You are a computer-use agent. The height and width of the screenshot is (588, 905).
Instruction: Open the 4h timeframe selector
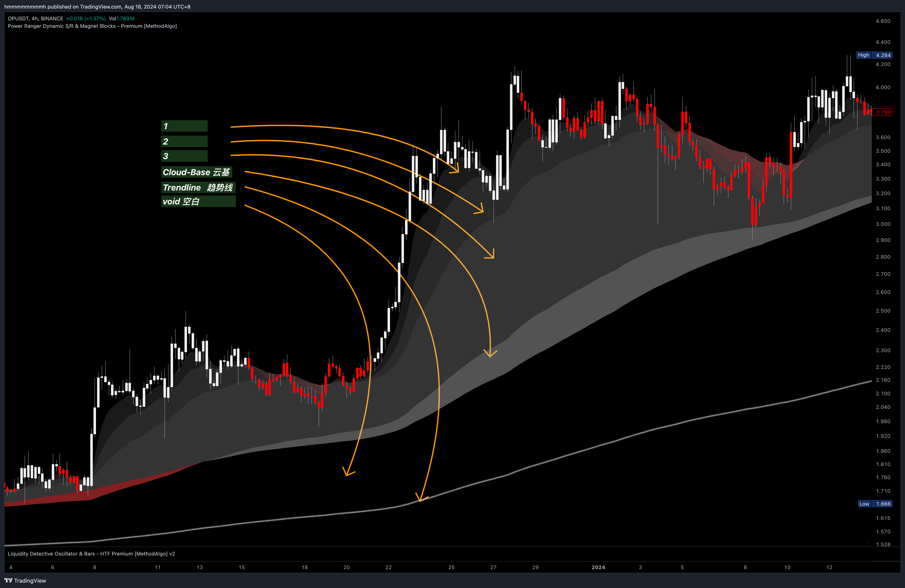pos(34,18)
